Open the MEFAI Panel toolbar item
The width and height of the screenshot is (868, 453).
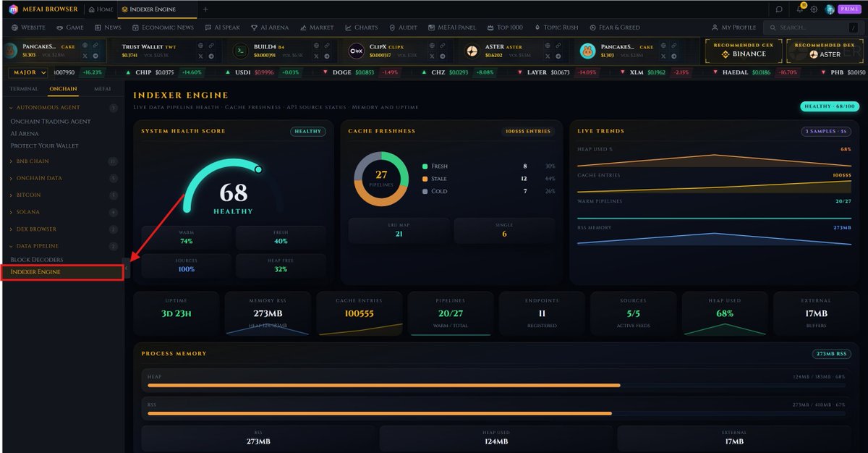451,27
